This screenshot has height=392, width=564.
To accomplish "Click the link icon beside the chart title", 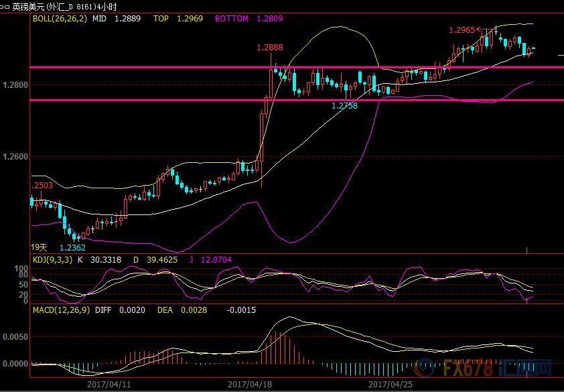I will pyautogui.click(x=5, y=7).
